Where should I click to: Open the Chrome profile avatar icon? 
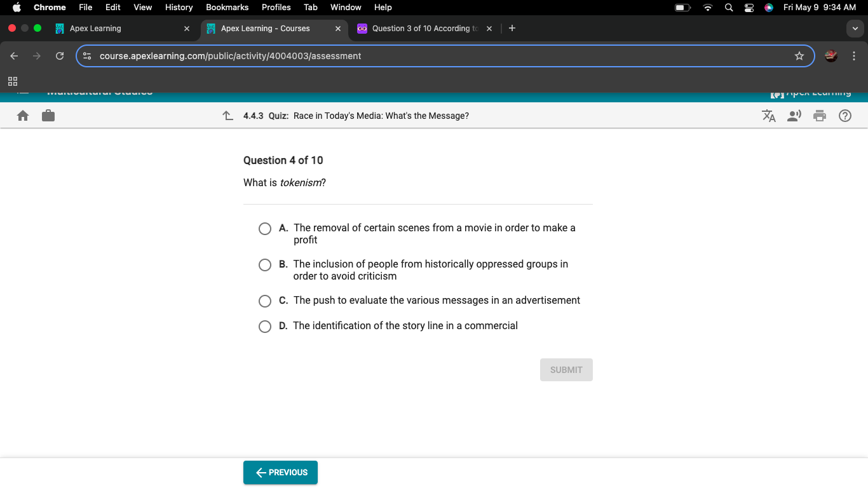tap(831, 56)
